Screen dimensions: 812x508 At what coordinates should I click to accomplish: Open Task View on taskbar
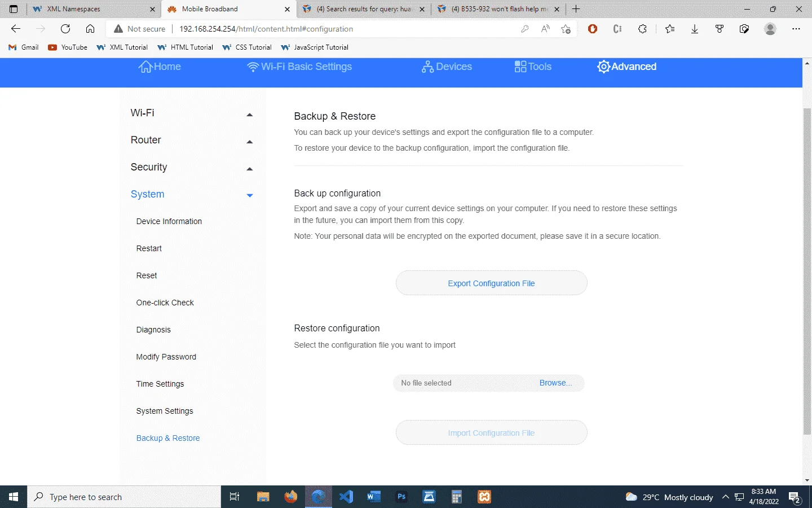tap(235, 497)
